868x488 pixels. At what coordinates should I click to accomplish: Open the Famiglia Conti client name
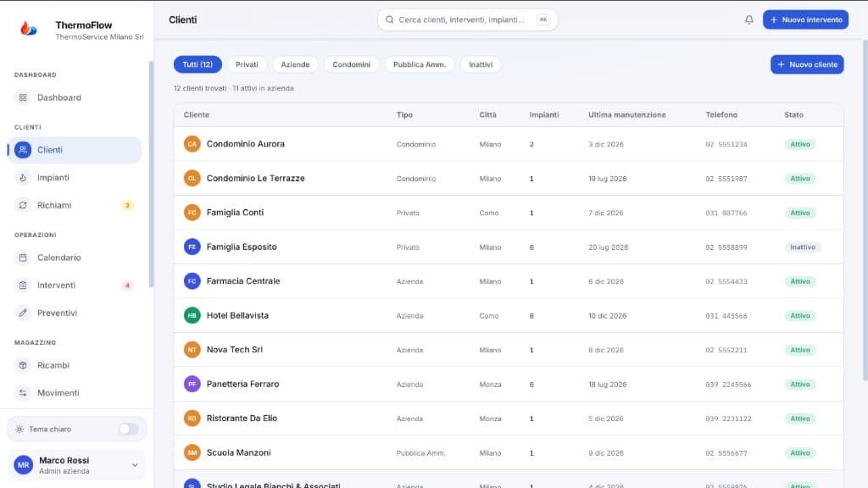(x=236, y=213)
